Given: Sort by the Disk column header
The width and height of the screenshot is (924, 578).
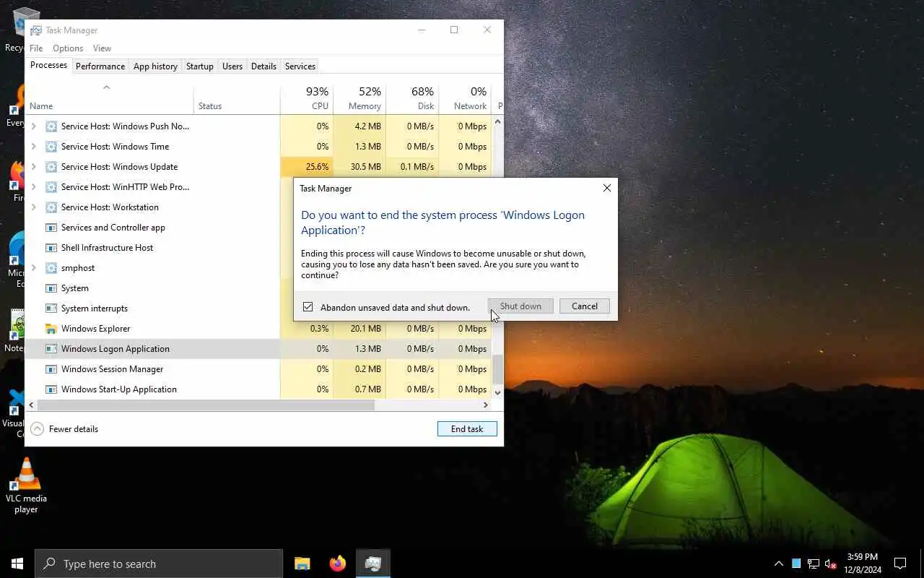Looking at the screenshot, I should 412,99.
